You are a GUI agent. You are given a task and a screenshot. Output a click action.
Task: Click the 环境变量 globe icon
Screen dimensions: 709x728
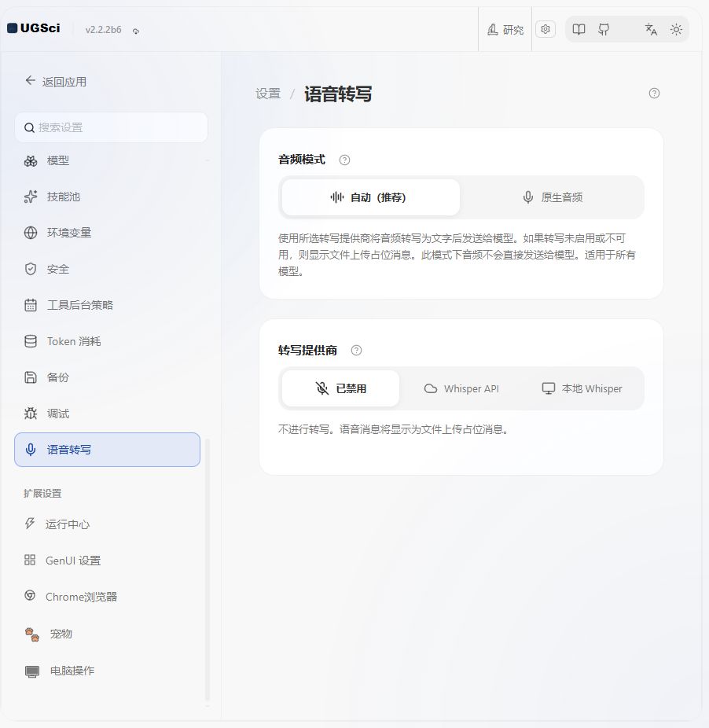click(31, 233)
